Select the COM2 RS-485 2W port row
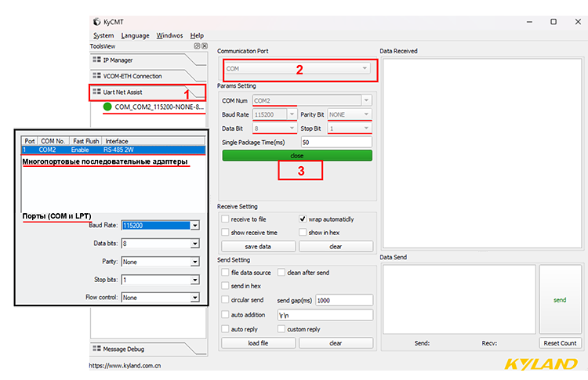Screen dimensions: 588x380 tap(113, 150)
